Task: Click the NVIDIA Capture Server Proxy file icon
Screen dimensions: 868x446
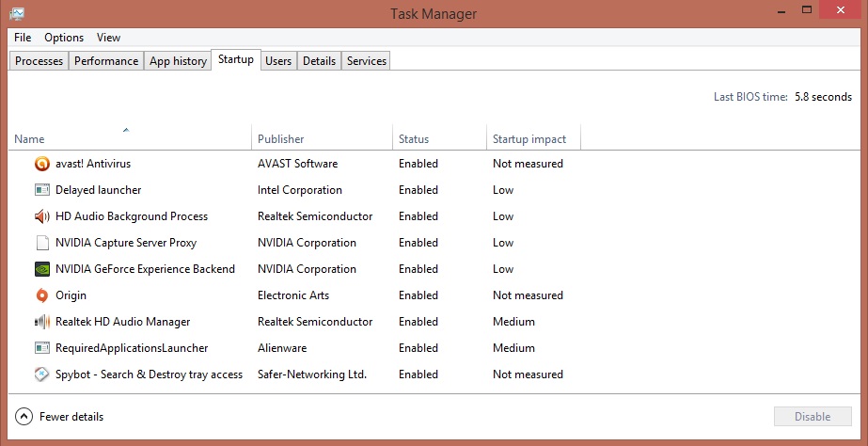Action: [42, 243]
